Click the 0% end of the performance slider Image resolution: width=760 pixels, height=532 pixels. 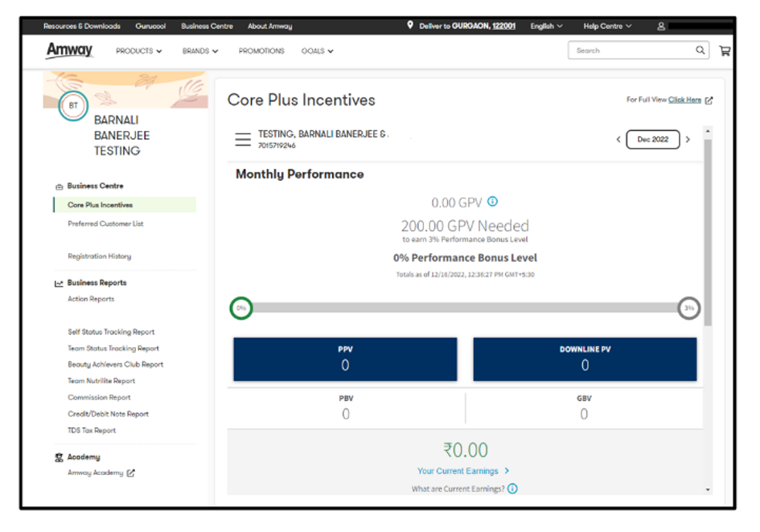(x=242, y=308)
